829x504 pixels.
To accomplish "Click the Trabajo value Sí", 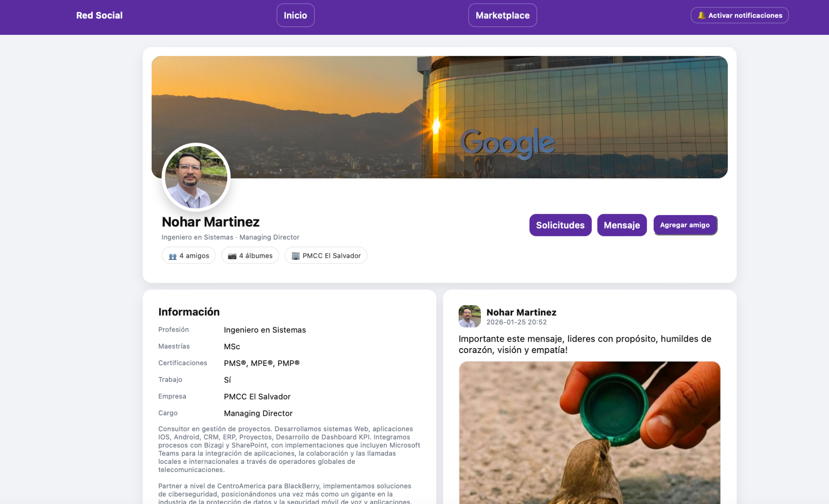I will click(227, 380).
